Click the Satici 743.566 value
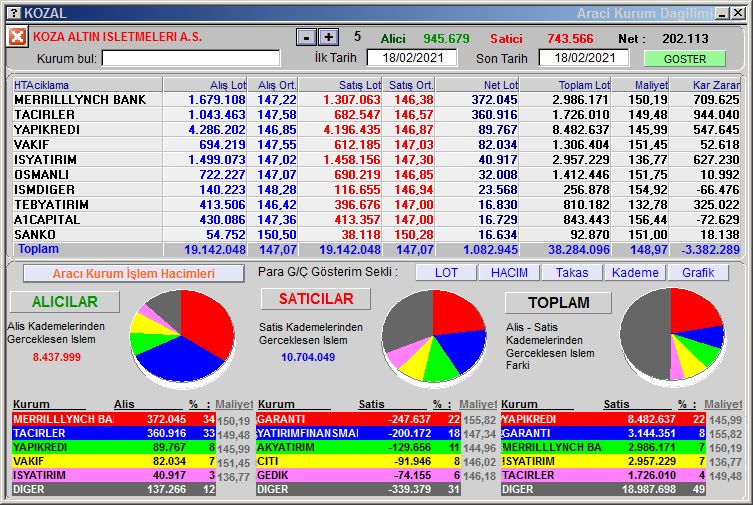The width and height of the screenshot is (753, 505). coord(570,38)
